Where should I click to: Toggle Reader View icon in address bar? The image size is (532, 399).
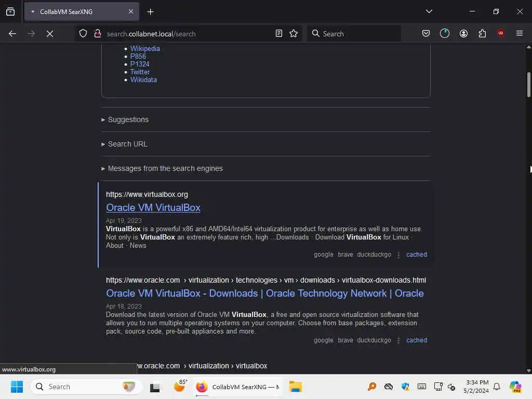click(278, 34)
